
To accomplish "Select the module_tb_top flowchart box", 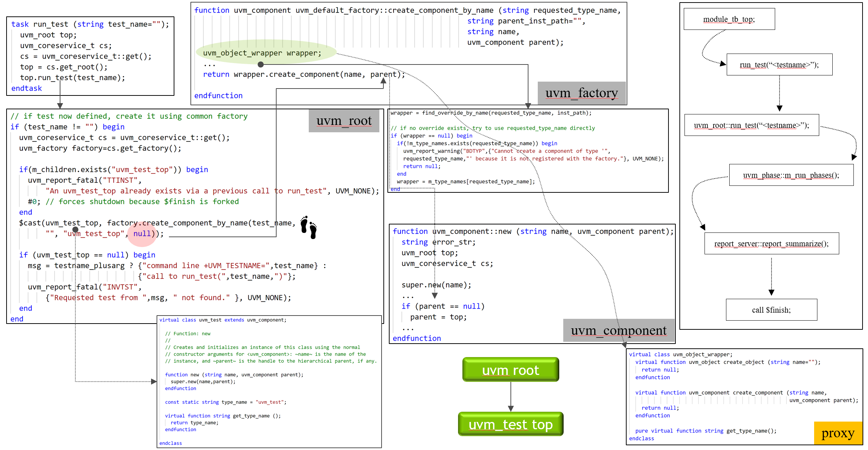I will (x=729, y=19).
